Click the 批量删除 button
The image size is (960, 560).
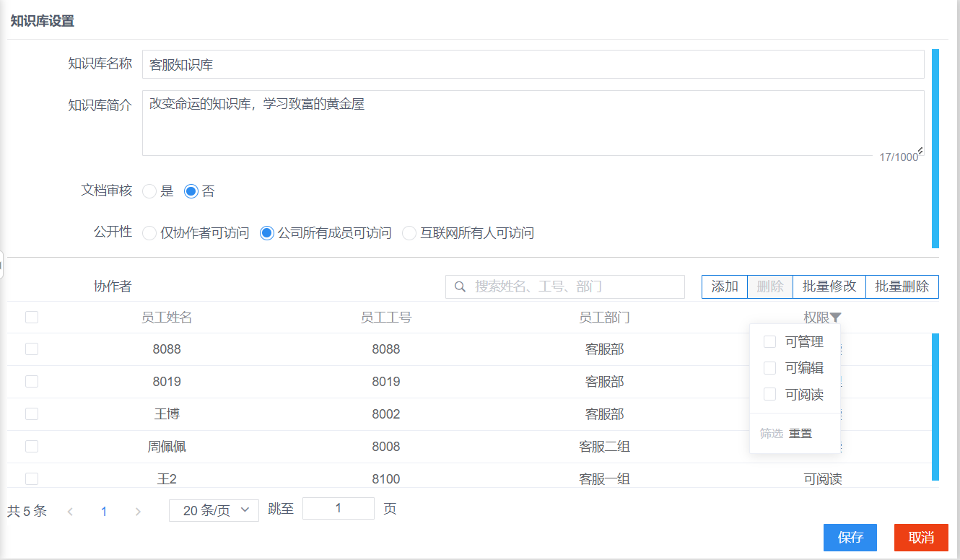[x=902, y=286]
